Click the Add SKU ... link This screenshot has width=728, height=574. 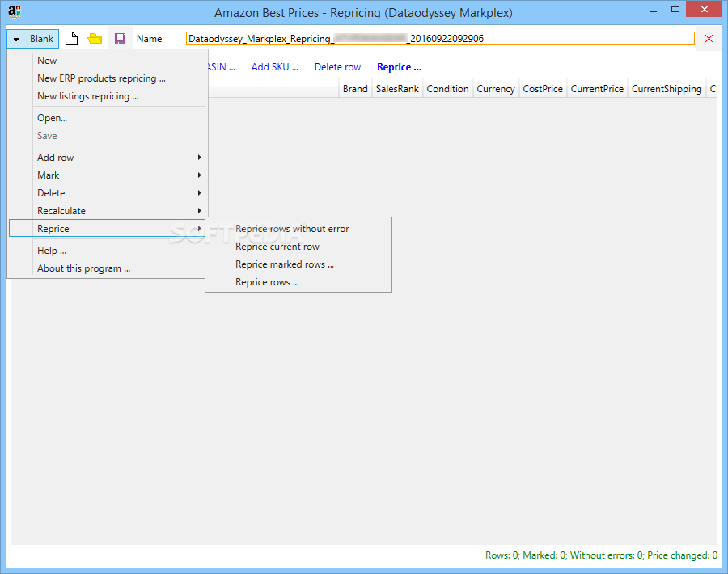click(275, 67)
